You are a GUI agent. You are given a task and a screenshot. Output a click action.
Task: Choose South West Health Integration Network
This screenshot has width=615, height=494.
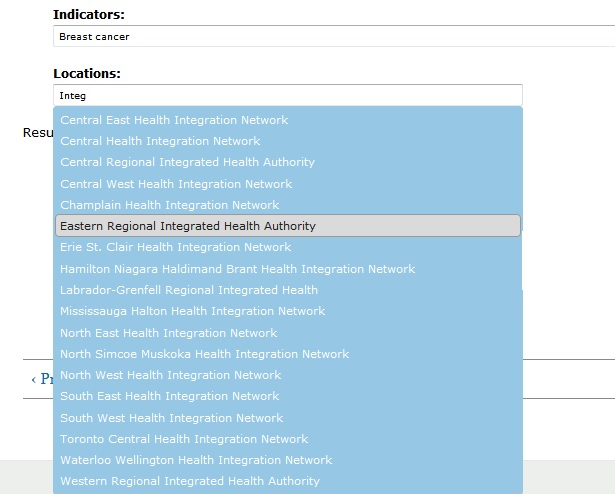pyautogui.click(x=171, y=418)
